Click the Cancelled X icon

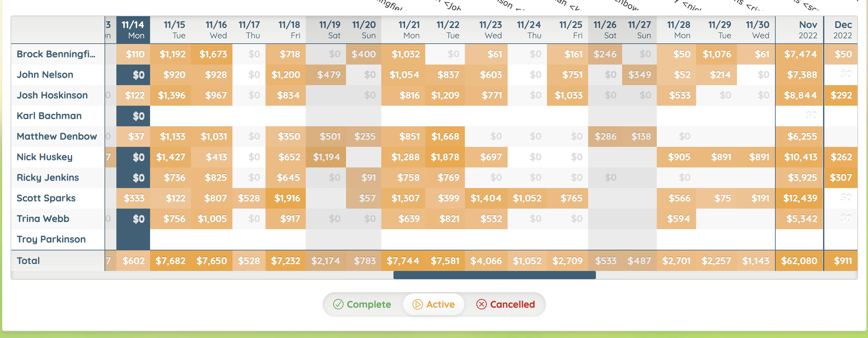[481, 304]
